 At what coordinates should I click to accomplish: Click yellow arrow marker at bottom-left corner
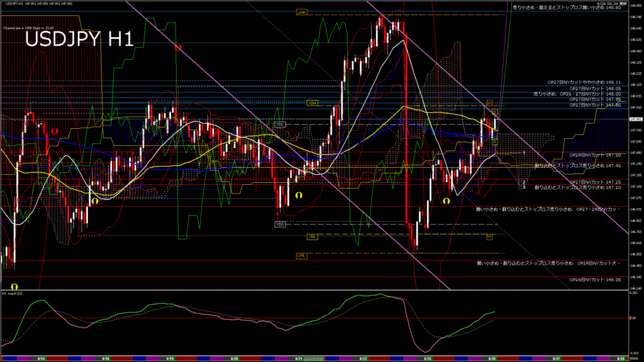(x=14, y=286)
